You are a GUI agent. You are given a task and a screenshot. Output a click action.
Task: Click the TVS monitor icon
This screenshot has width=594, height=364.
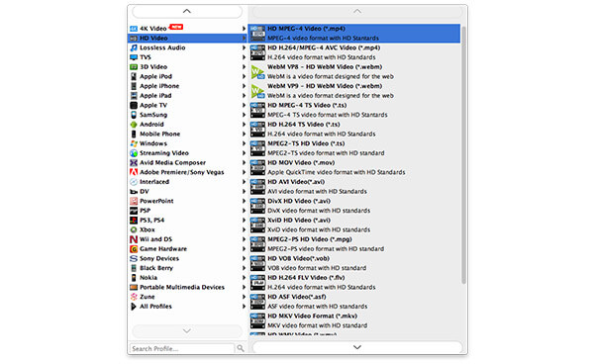point(134,57)
